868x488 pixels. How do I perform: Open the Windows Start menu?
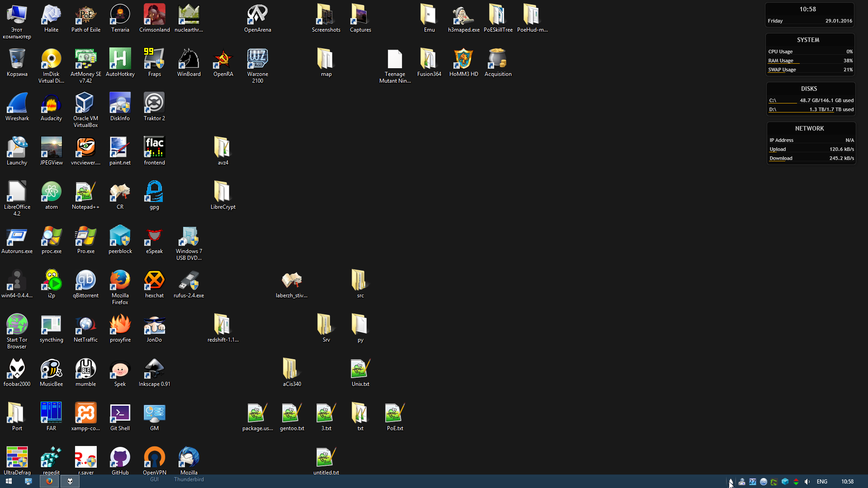(9, 481)
